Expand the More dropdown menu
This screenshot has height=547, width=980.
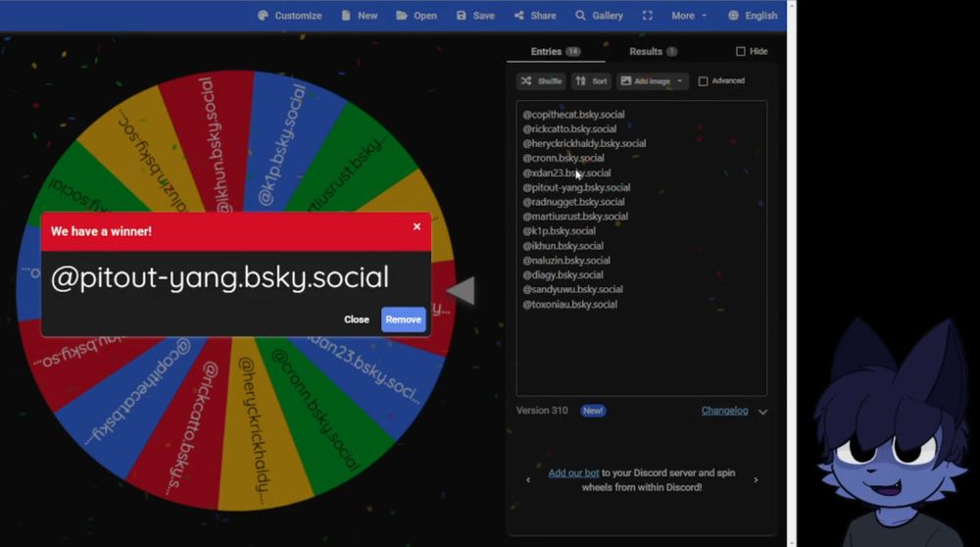coord(689,16)
